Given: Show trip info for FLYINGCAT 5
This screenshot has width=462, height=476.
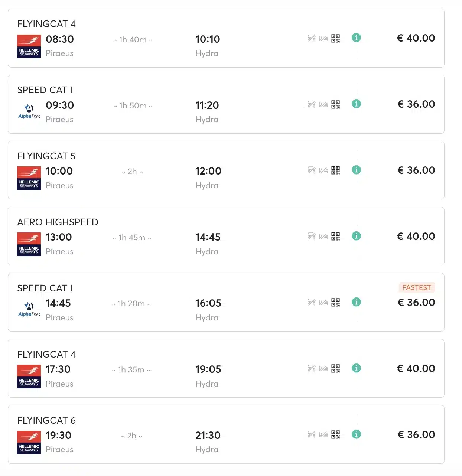Looking at the screenshot, I should [x=356, y=170].
